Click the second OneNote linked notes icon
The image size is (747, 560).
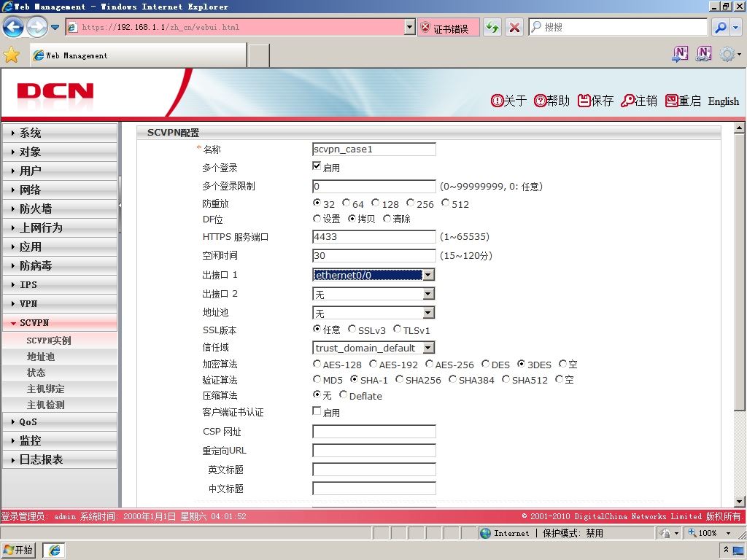(x=703, y=54)
